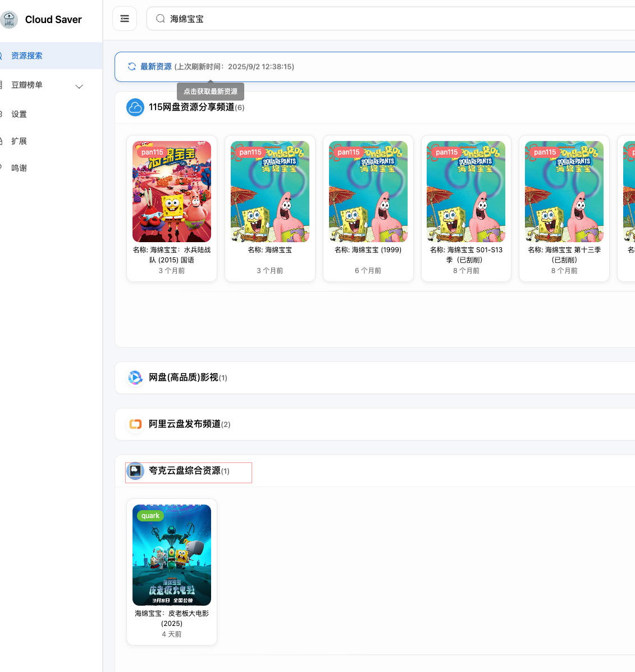Click title 海绵宝宝 S01-S13季（已刮削）

click(x=466, y=255)
